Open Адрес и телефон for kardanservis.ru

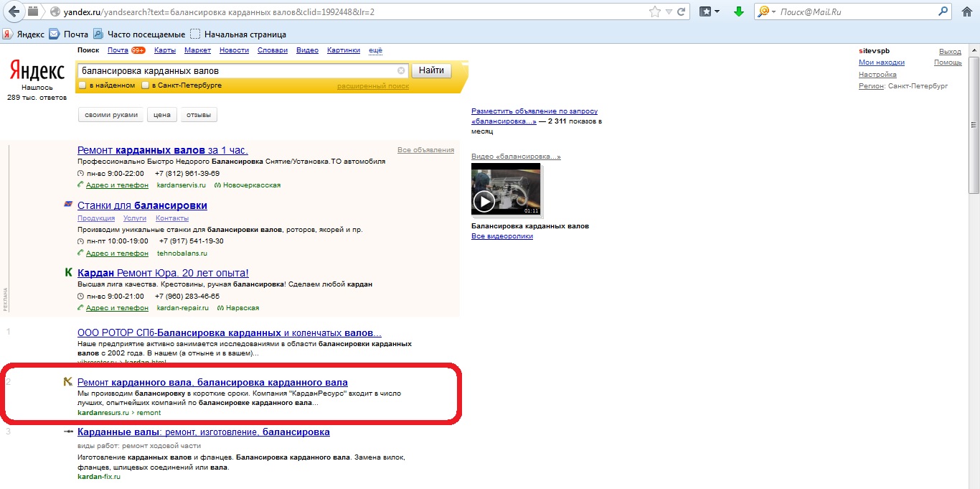click(117, 185)
